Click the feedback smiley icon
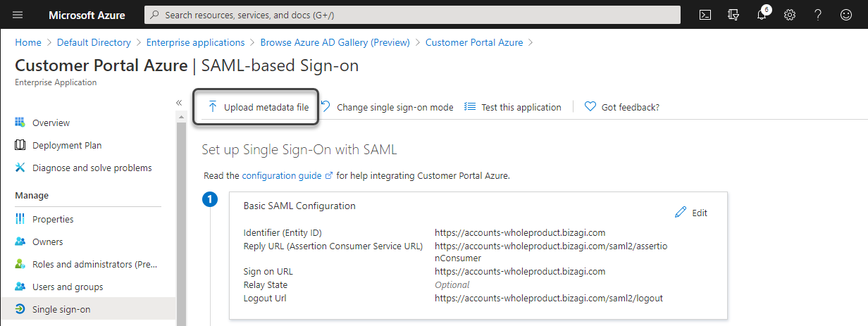The image size is (868, 326). pos(846,15)
